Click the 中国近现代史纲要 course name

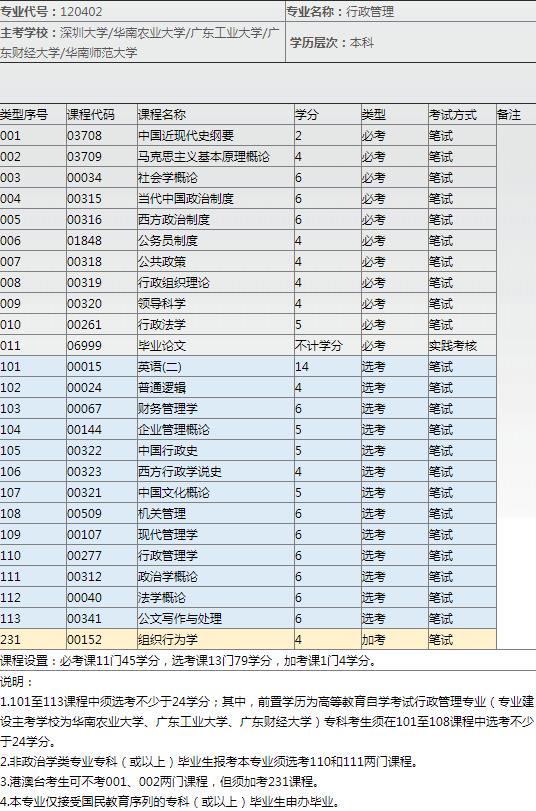point(186,136)
